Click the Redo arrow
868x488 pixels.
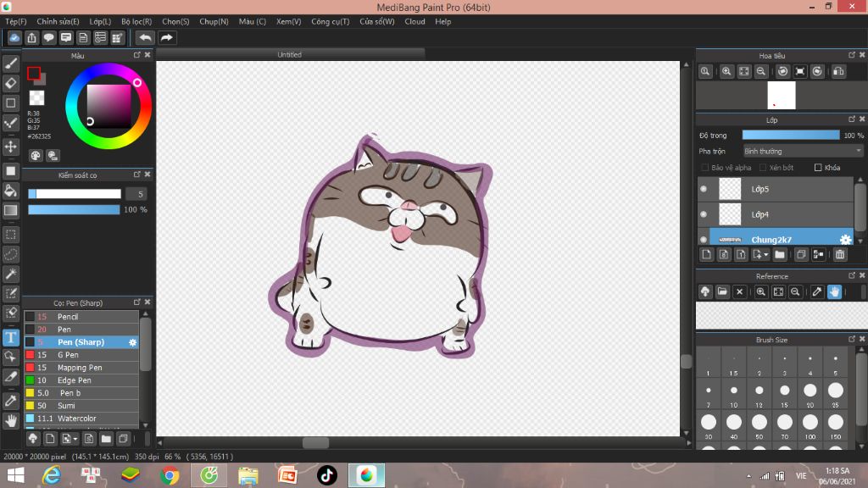tap(167, 37)
